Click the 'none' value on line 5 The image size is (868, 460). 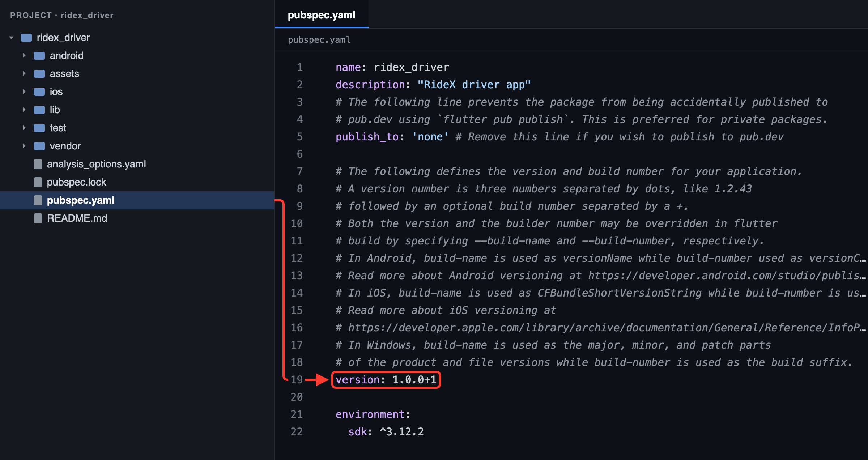point(430,137)
